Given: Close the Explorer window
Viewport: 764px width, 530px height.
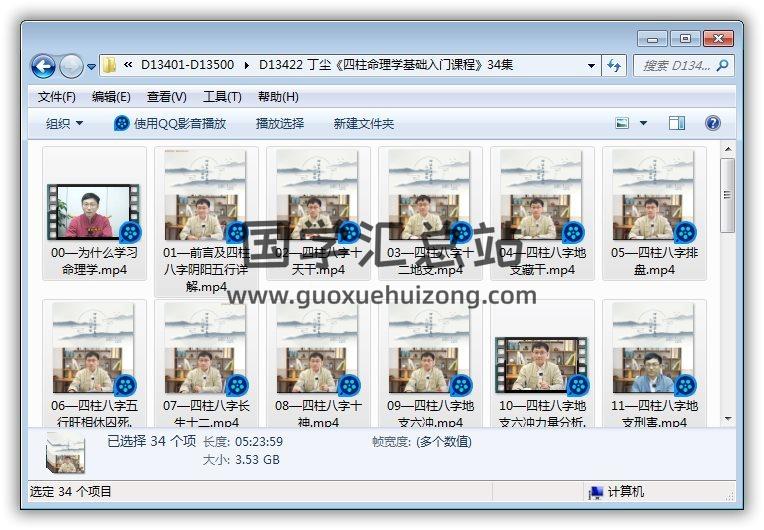Looking at the screenshot, I should [718, 38].
